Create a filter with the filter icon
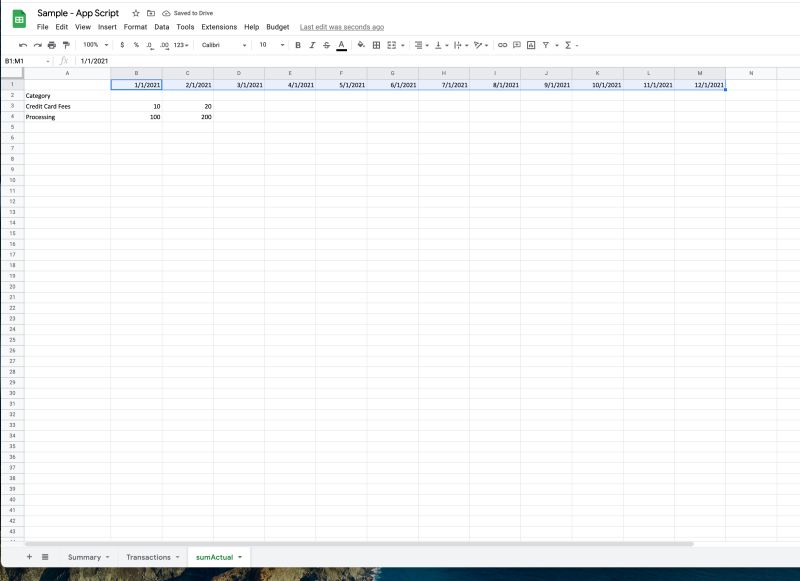The image size is (800, 581). pos(545,45)
